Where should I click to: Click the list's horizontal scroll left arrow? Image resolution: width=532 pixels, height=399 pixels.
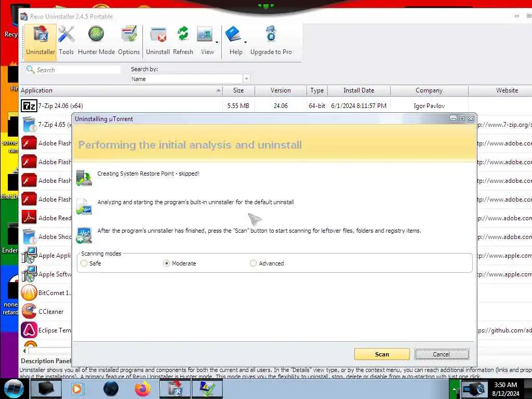[24, 351]
